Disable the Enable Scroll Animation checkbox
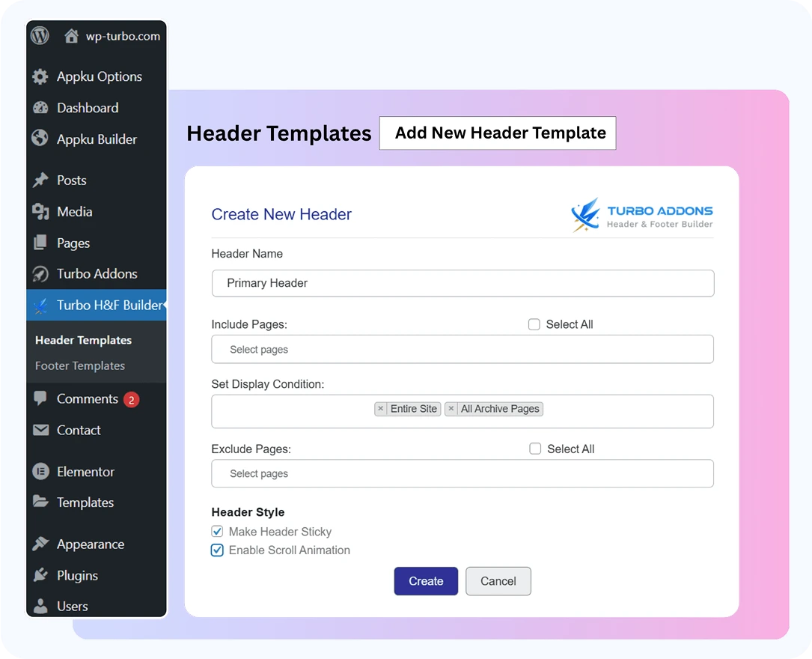Screen dimensions: 812x659 (218, 550)
